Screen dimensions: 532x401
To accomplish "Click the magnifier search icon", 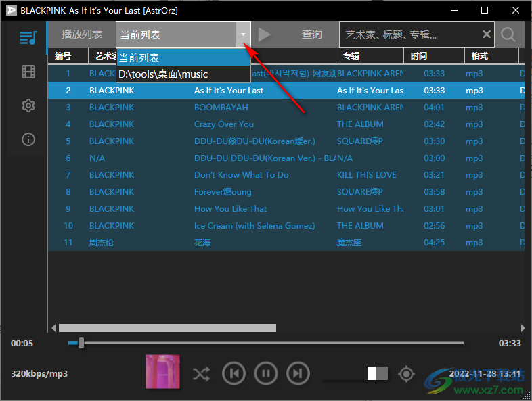I will coord(508,34).
